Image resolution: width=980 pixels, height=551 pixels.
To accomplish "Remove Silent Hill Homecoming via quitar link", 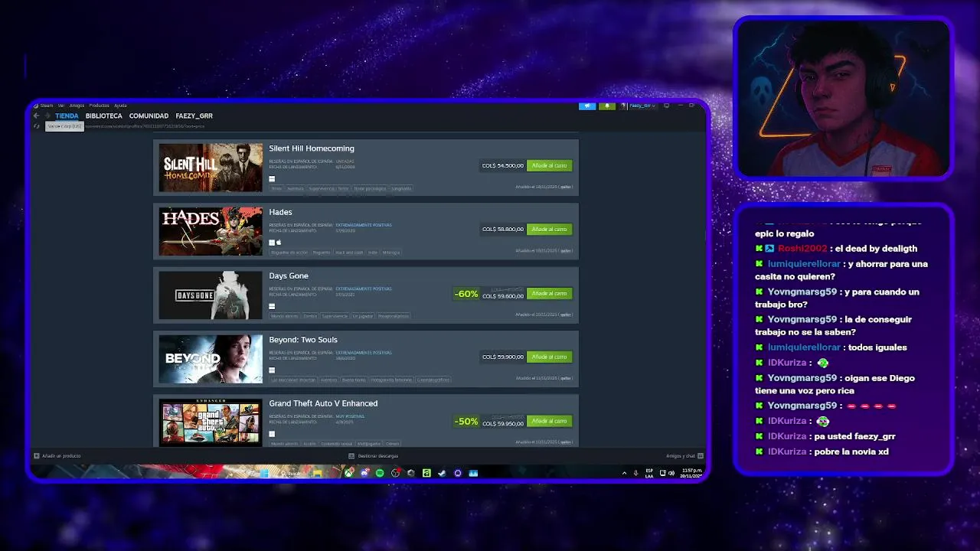I will pos(566,187).
